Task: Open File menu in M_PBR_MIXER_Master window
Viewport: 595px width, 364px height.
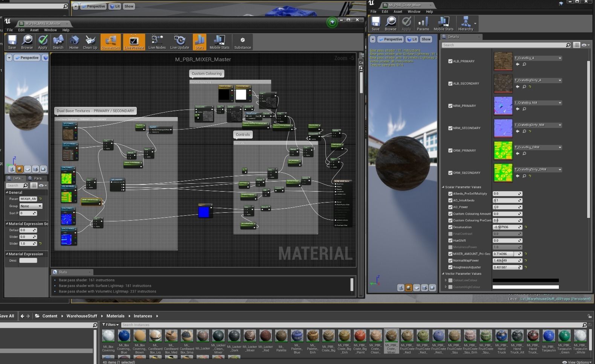Action: 10,30
